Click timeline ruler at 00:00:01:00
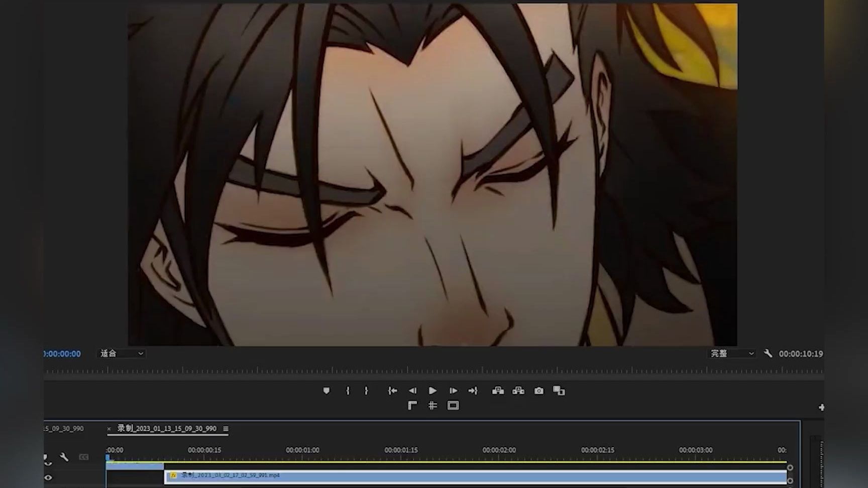868x488 pixels. 302,450
